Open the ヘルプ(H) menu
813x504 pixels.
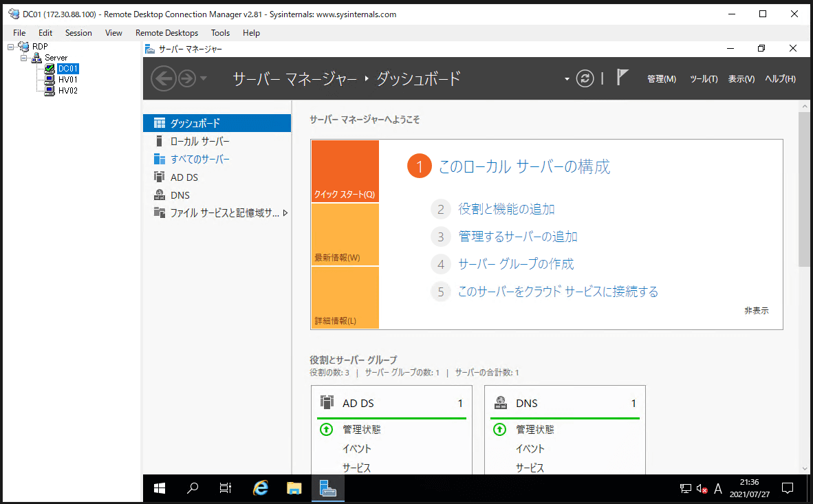point(781,79)
